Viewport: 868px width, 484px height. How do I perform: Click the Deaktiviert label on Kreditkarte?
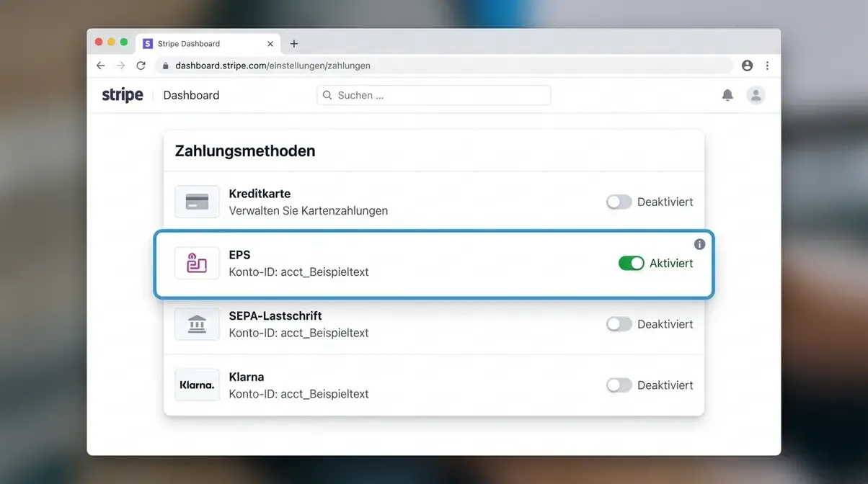pyautogui.click(x=665, y=202)
